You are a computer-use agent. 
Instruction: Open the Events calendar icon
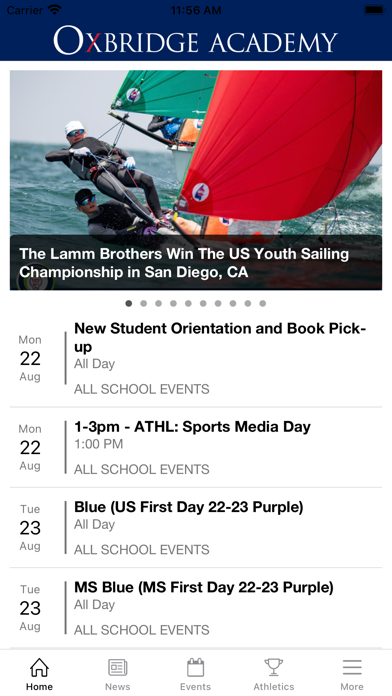coord(195,667)
